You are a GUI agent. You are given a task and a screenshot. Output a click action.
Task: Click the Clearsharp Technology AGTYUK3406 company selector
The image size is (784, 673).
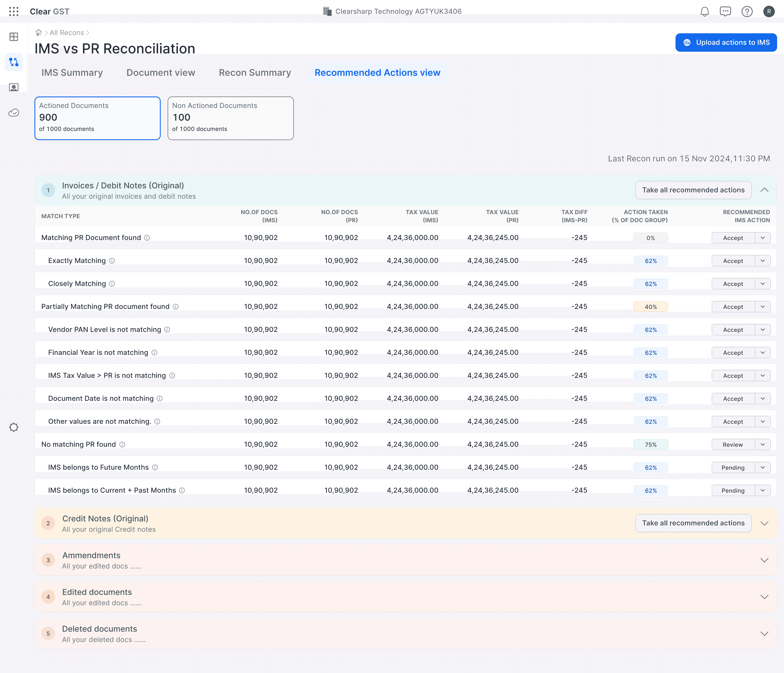point(392,11)
